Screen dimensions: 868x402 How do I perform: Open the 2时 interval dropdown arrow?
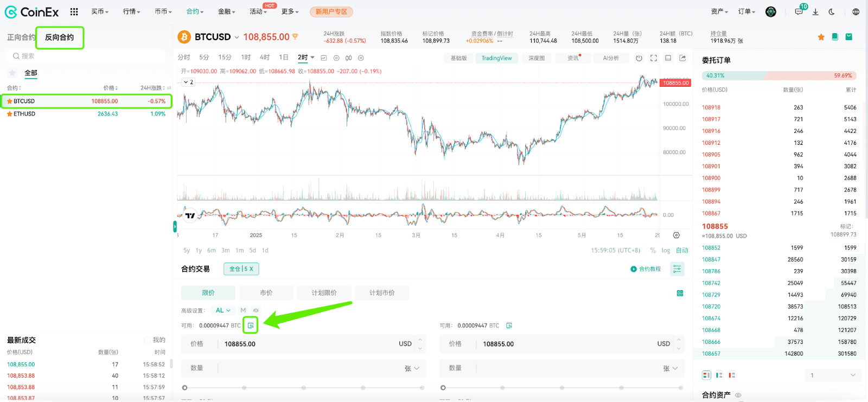tap(312, 58)
